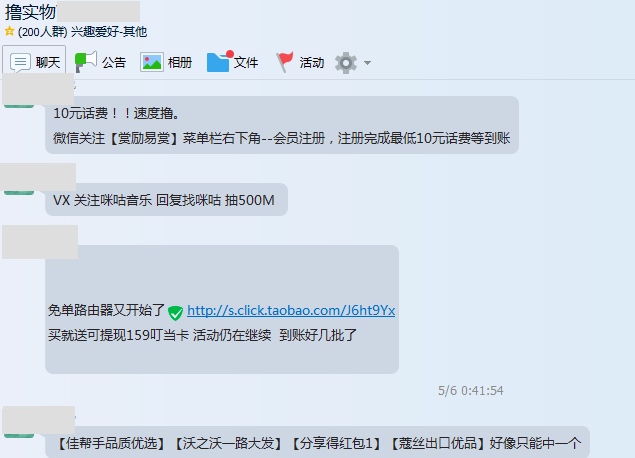Click the 相册 photo album icon
Viewport: 635px width, 458px height.
(151, 62)
